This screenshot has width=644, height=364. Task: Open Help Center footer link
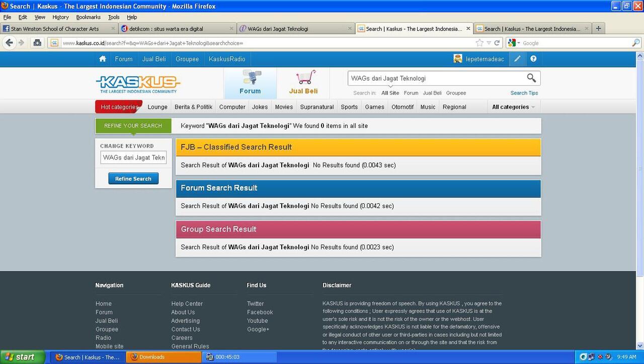pos(187,304)
